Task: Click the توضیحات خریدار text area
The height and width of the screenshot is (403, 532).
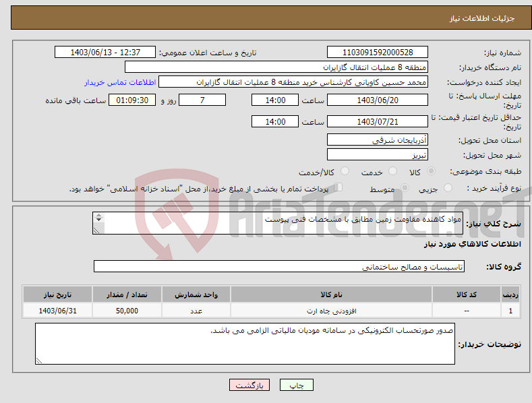Action: (x=245, y=344)
